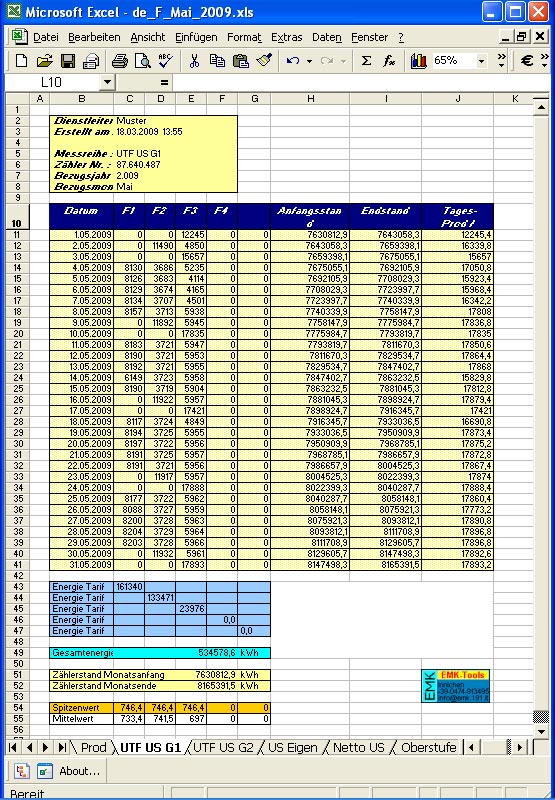Viewport: 555px width, 800px height.
Task: Click the equals sign in formula bar
Action: point(164,83)
